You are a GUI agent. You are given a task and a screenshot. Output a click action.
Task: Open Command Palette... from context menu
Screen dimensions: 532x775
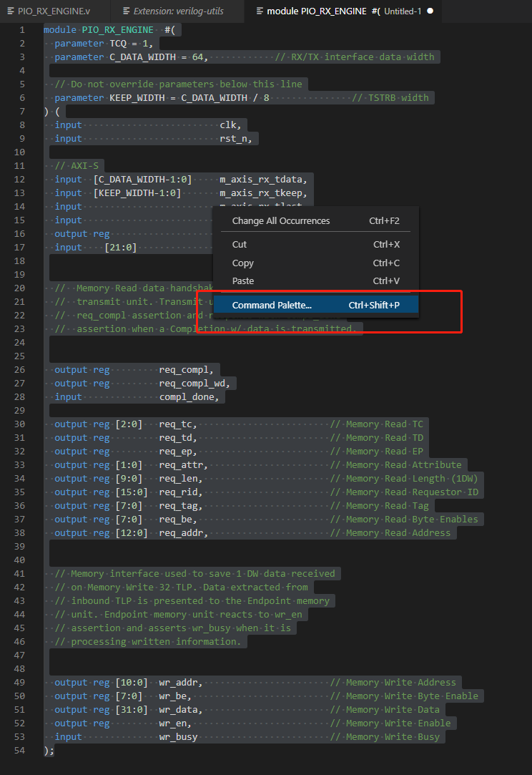tap(315, 305)
